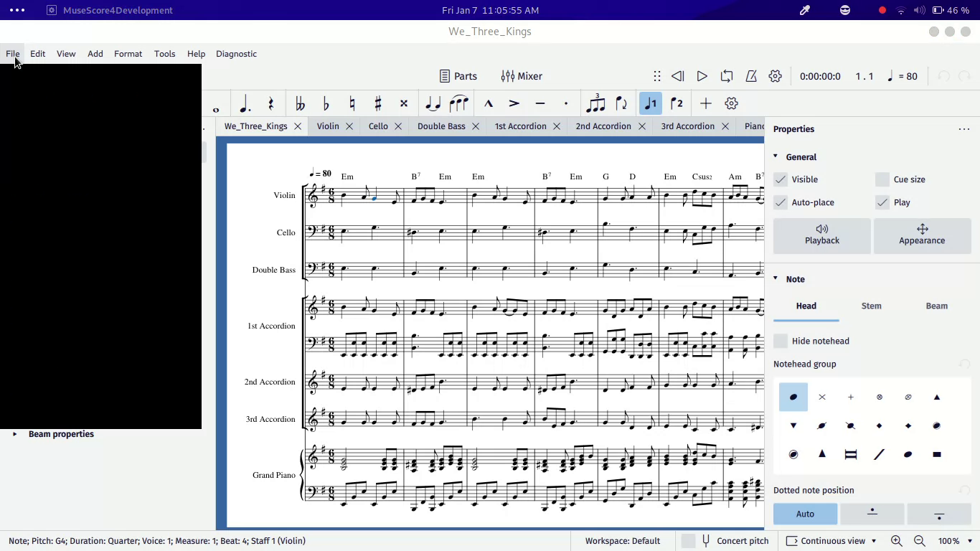Start playback with Play button
The height and width of the screenshot is (551, 980).
click(x=702, y=76)
